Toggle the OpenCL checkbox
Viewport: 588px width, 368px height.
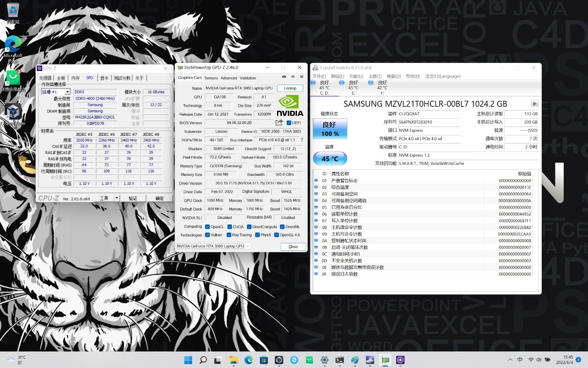pyautogui.click(x=207, y=227)
